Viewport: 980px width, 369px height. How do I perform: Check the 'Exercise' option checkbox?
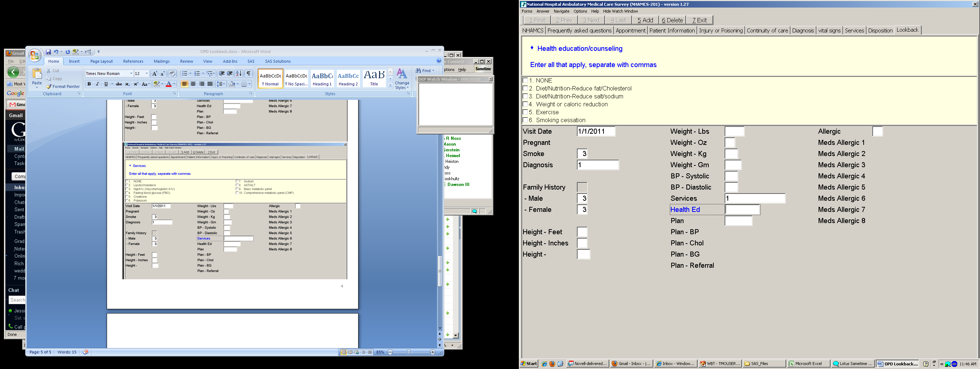click(525, 112)
